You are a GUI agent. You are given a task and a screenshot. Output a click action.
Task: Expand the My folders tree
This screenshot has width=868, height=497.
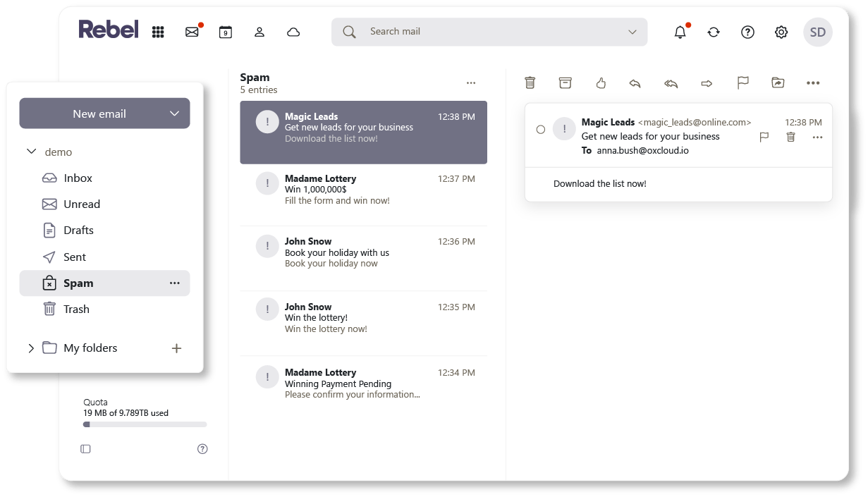click(x=31, y=348)
